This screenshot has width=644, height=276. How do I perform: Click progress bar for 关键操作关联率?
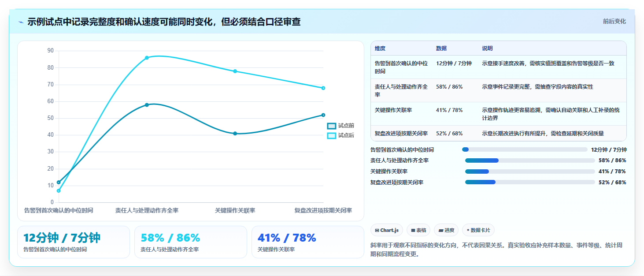click(x=530, y=172)
